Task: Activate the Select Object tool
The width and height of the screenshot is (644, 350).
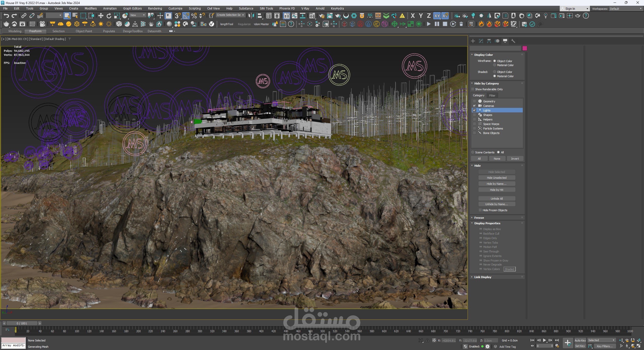Action: 67,16
